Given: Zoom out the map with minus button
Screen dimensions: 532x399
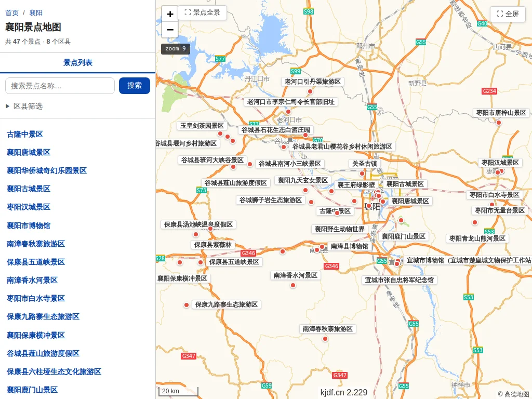Looking at the screenshot, I should (x=170, y=30).
